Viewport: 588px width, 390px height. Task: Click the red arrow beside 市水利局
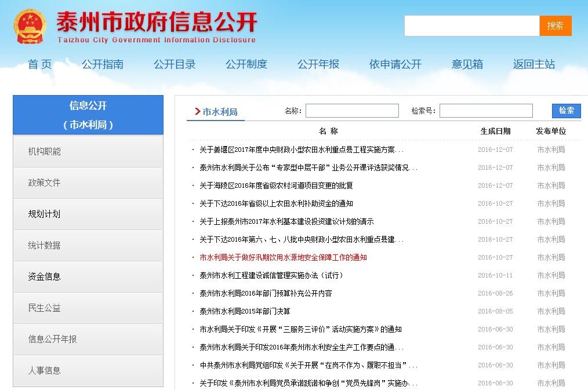[197, 111]
